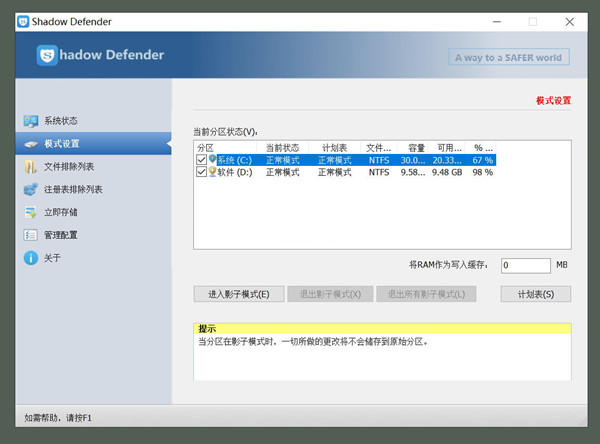This screenshot has height=444, width=600.
Task: Open the 计划表(S) schedule button
Action: 536,294
